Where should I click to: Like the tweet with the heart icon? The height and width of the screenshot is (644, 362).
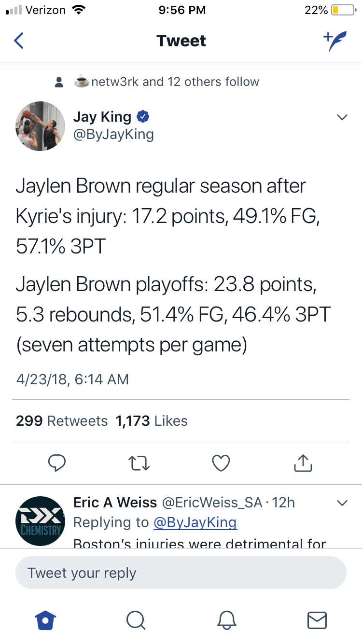point(221,463)
